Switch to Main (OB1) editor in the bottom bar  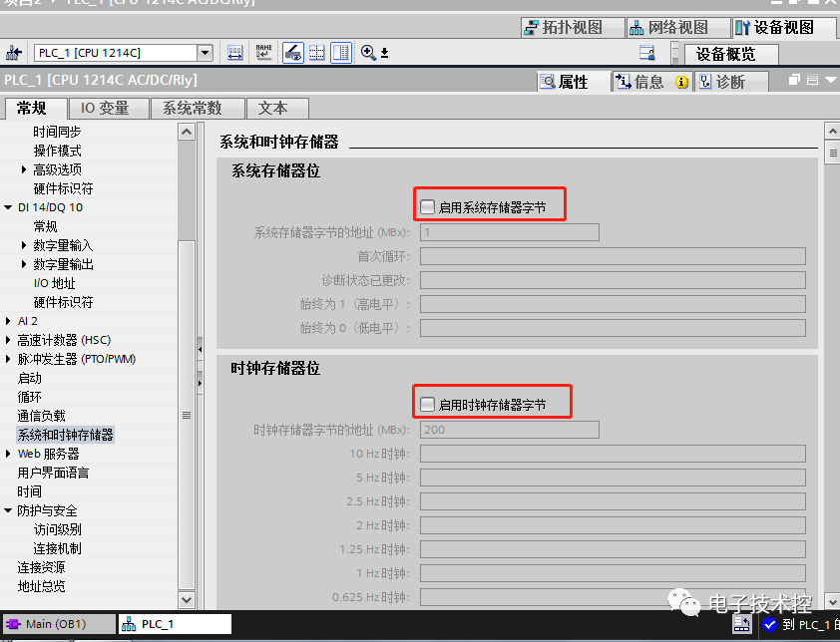pos(60,624)
